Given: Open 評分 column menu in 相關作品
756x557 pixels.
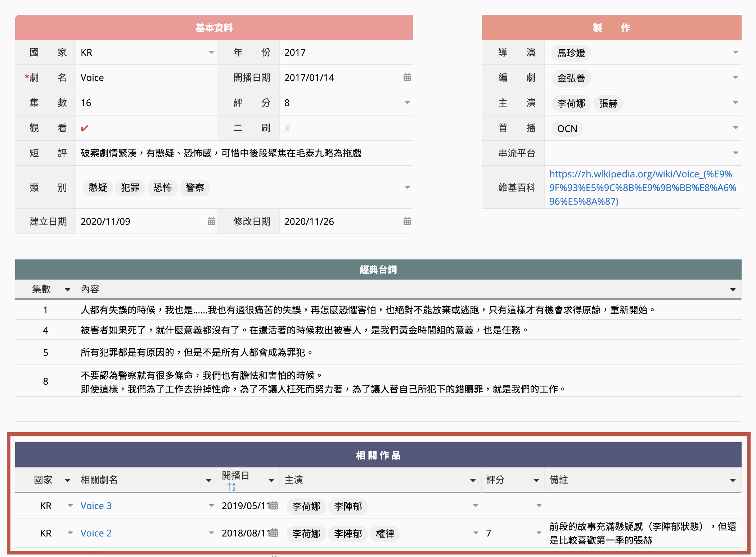Looking at the screenshot, I should [536, 480].
